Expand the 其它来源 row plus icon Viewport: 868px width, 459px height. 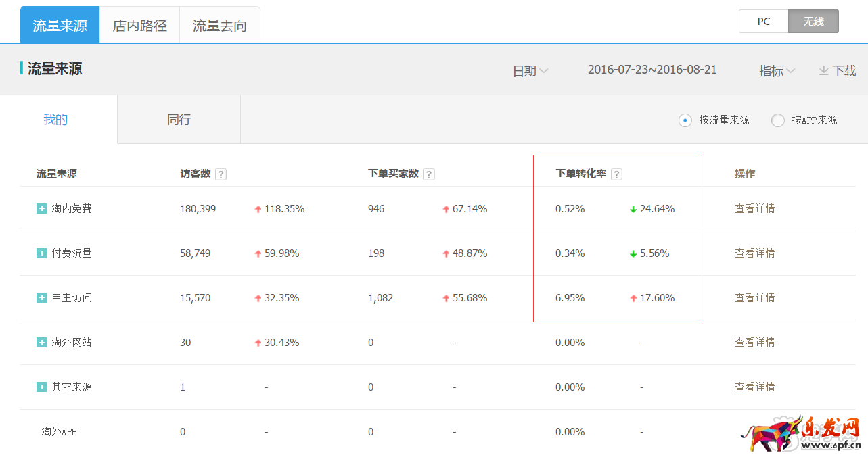(x=42, y=387)
